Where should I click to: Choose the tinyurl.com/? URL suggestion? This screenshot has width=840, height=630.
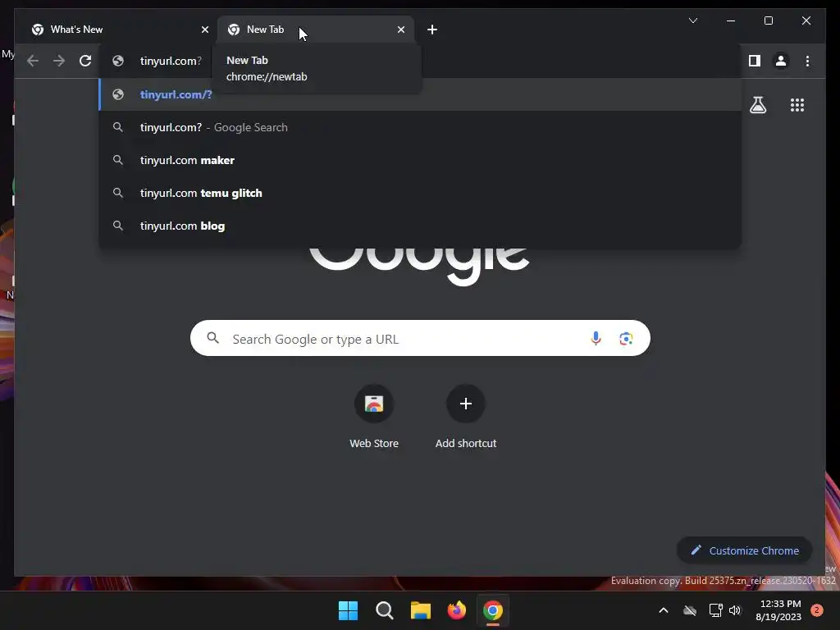(421, 94)
